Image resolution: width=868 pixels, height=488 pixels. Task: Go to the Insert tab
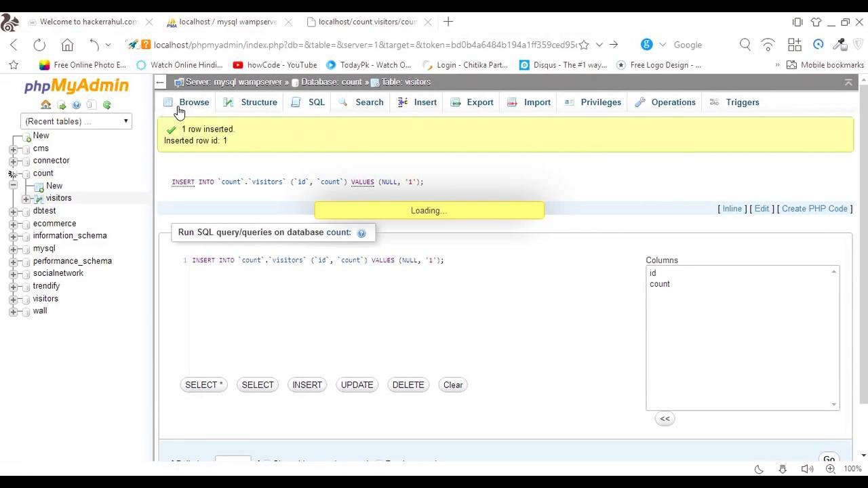(418, 102)
